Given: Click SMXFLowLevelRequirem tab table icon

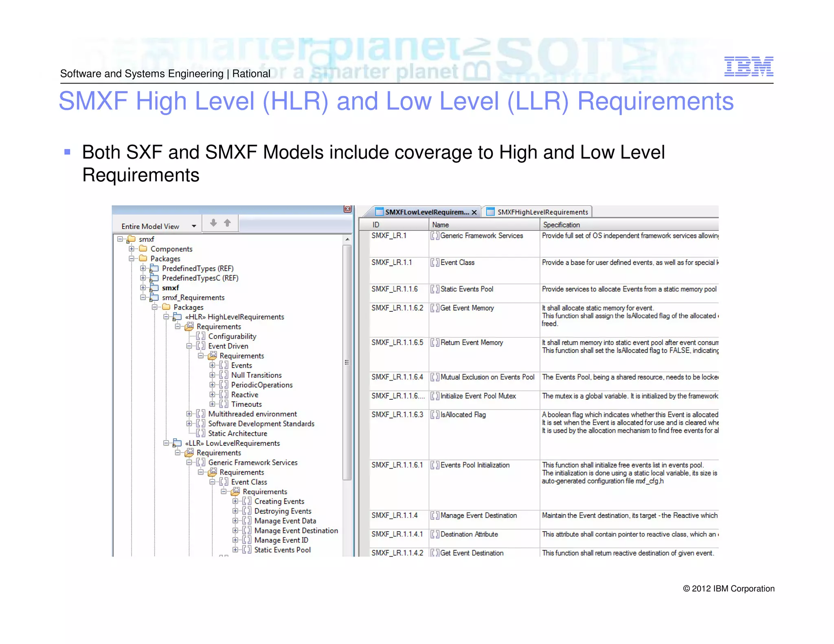Looking at the screenshot, I should point(380,212).
